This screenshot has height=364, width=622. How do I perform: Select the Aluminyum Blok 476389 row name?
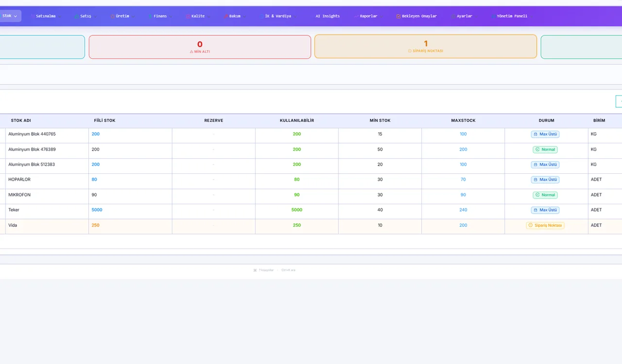coord(32,149)
